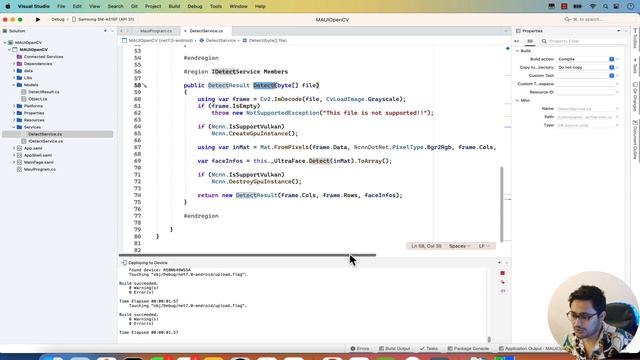This screenshot has height=360, width=640.
Task: Open the Apple menu
Action: coord(8,6)
